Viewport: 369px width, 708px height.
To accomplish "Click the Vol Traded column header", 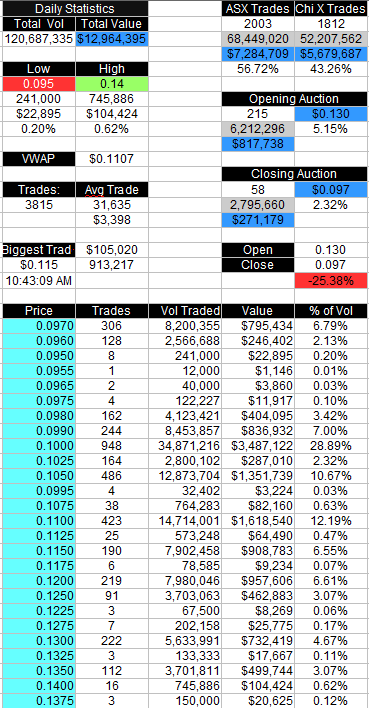I will [x=185, y=311].
